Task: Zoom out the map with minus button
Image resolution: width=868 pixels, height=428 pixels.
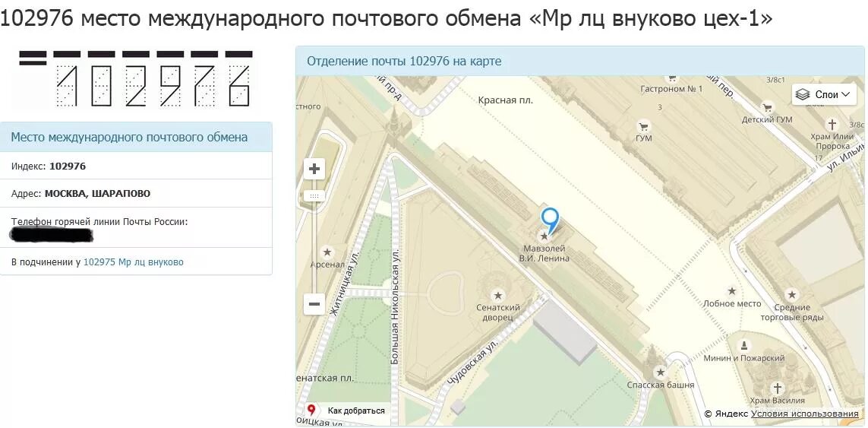Action: [314, 304]
